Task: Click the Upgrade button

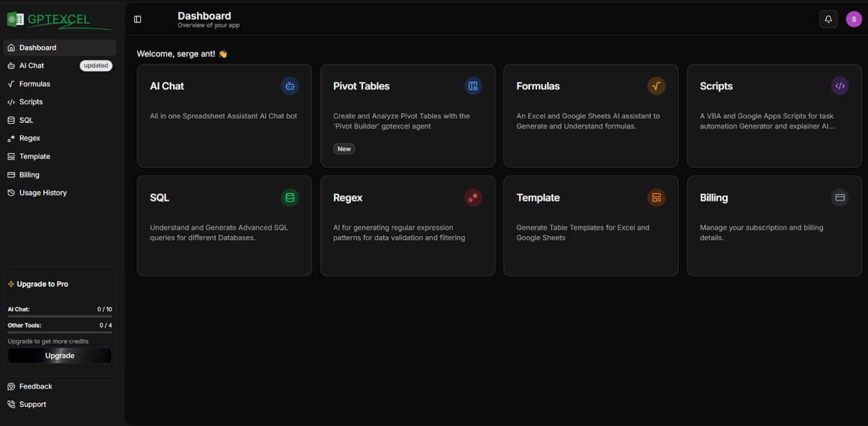Action: (60, 356)
